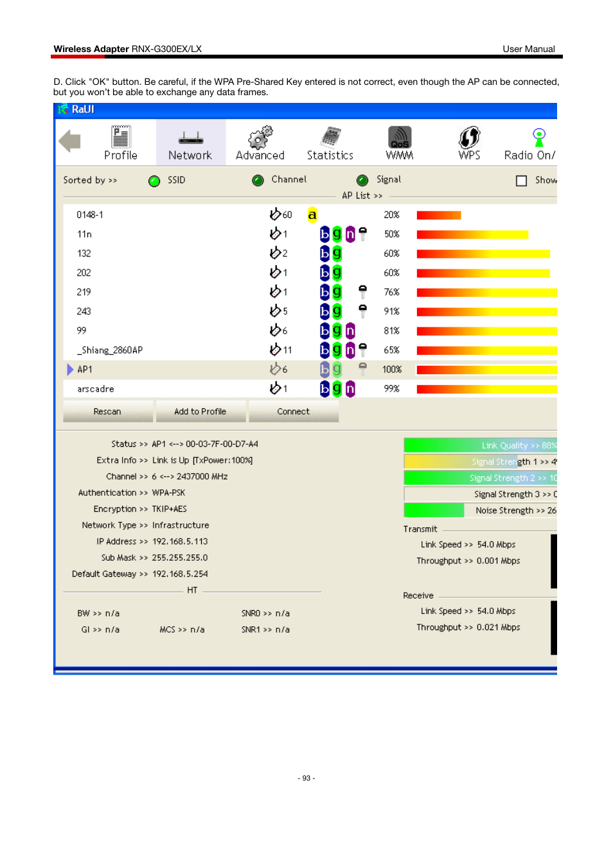Image resolution: width=613 pixels, height=868 pixels.
Task: Click the blue arrow marker beside AP1
Action: (70, 369)
